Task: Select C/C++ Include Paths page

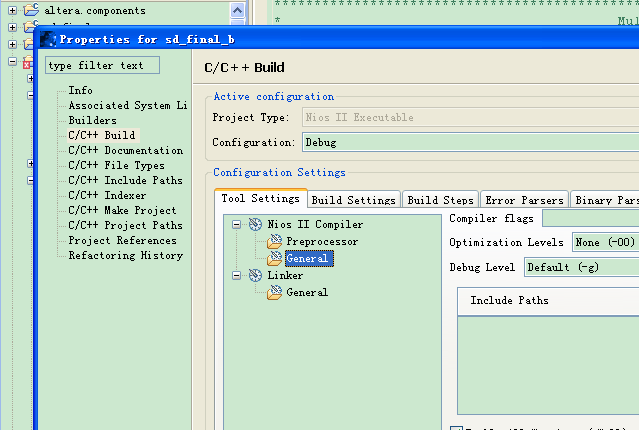Action: (125, 180)
